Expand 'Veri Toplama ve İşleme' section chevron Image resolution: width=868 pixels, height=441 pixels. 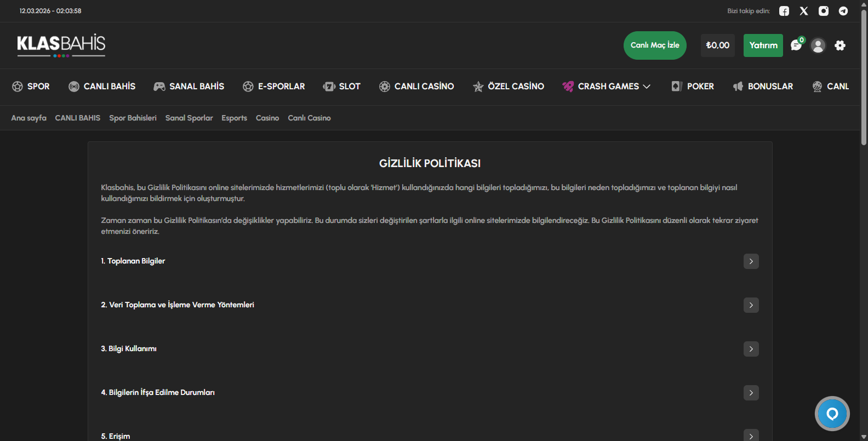[751, 305]
